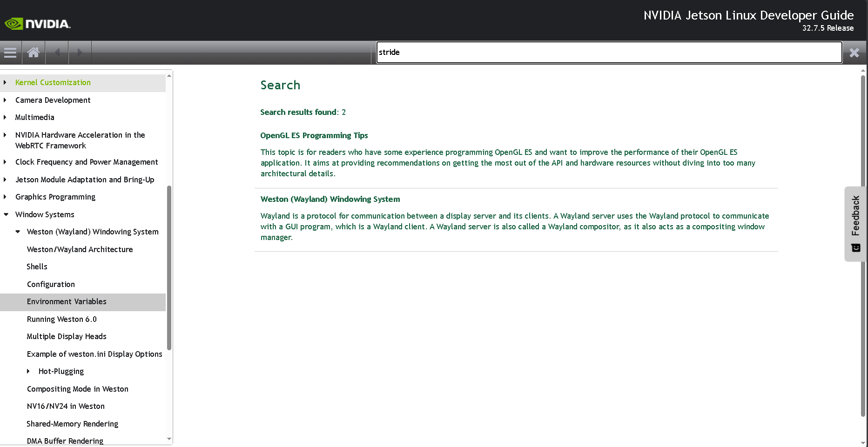Click the next page arrow icon
Viewport: 868px width, 447px height.
click(x=80, y=53)
